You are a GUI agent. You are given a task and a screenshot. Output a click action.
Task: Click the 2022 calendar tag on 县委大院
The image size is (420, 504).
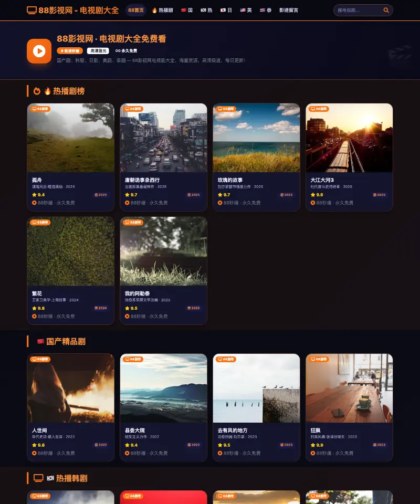pos(194,445)
